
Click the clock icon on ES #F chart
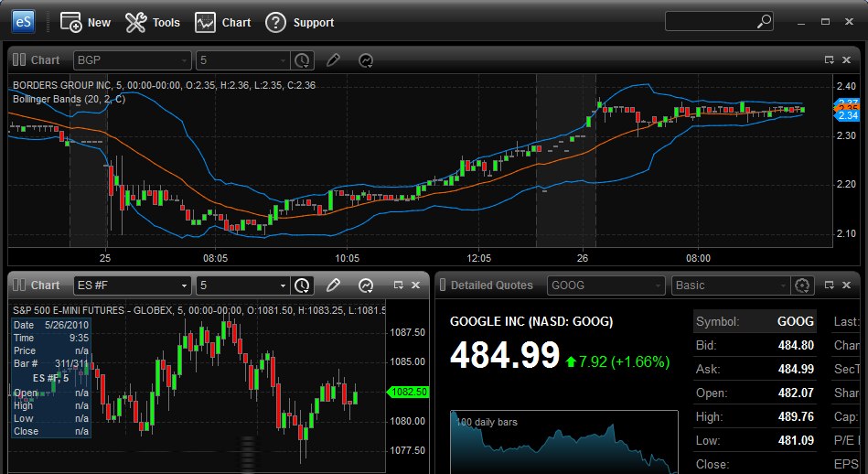[x=302, y=285]
